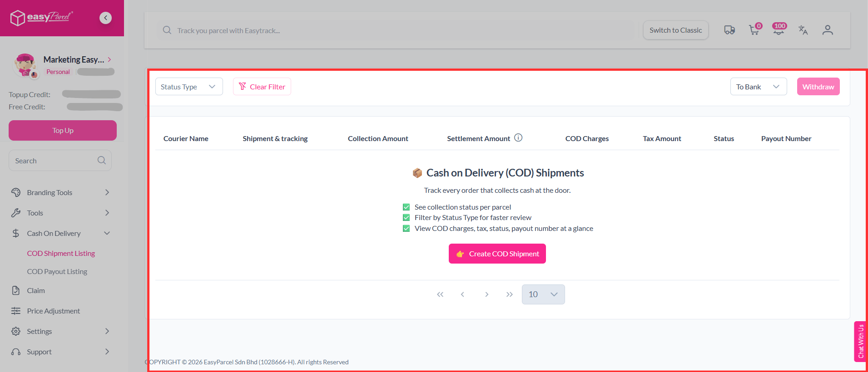This screenshot has width=868, height=372.
Task: Go to next page arrow
Action: tap(486, 294)
